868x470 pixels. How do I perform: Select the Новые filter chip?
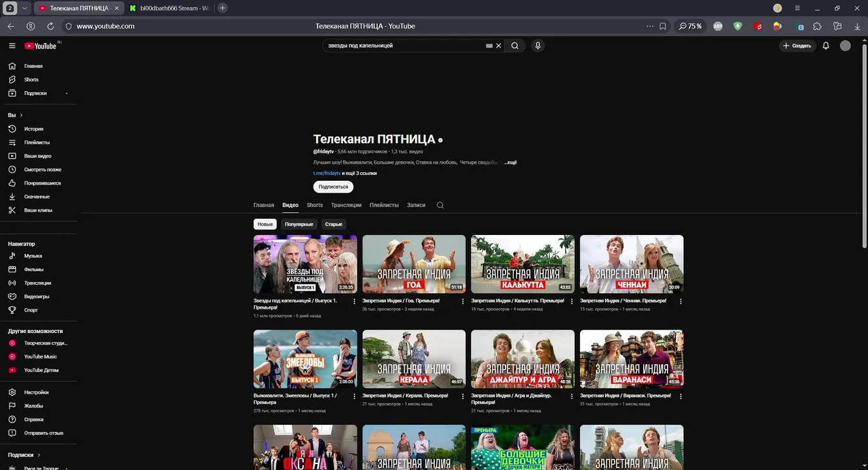(x=265, y=224)
